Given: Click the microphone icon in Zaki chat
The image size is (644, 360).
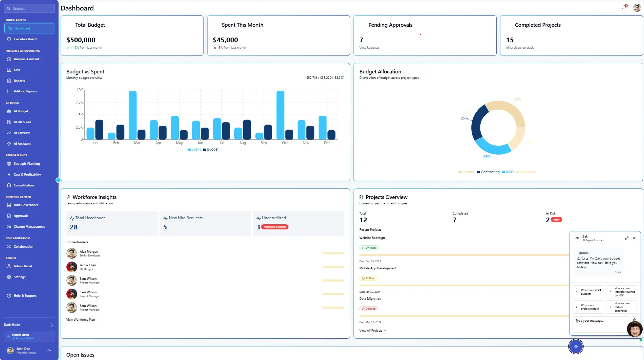Looking at the screenshot, I should (x=634, y=319).
